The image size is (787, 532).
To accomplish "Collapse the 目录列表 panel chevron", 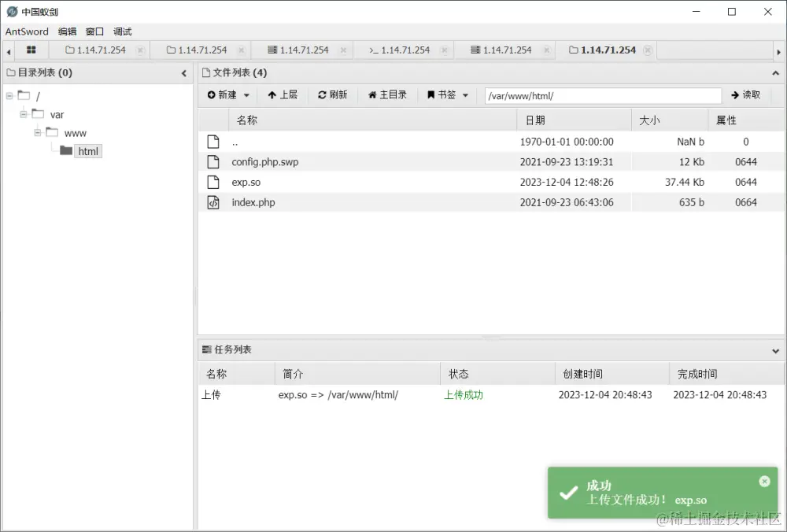I will coord(183,73).
